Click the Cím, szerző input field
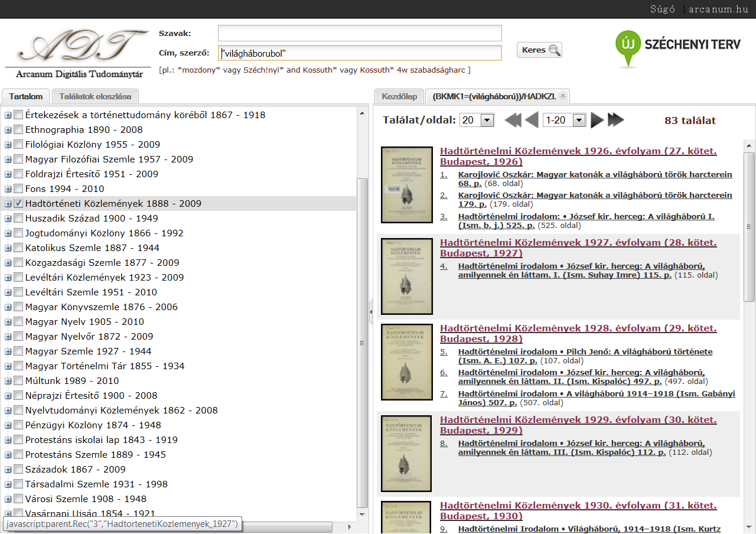Screen dimensions: 756x534 tap(360, 53)
